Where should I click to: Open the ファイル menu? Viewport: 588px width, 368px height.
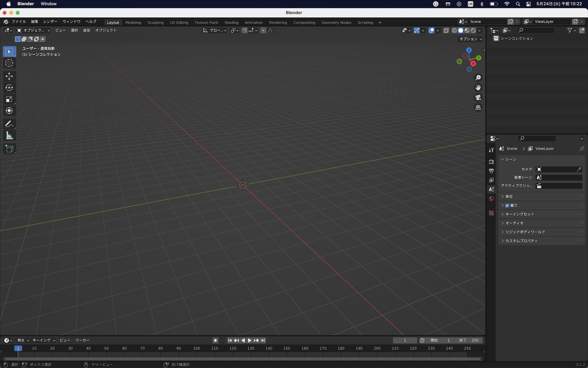(x=19, y=21)
